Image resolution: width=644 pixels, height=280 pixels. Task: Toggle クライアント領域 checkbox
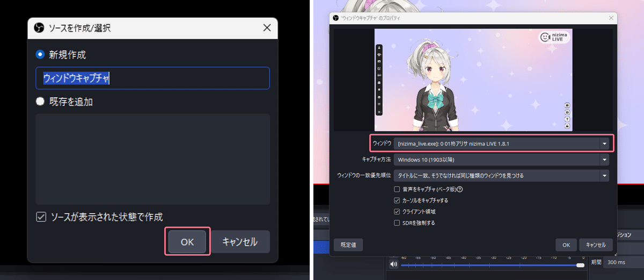point(397,211)
